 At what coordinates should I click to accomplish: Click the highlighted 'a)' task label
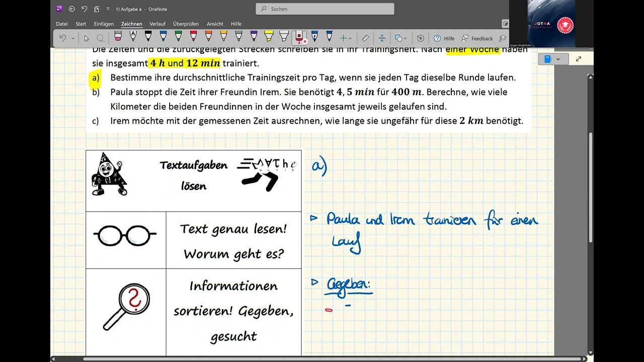pyautogui.click(x=95, y=78)
